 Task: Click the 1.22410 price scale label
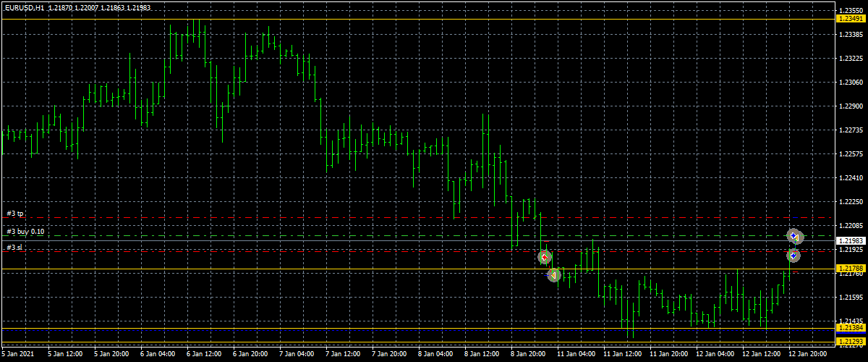(849, 177)
